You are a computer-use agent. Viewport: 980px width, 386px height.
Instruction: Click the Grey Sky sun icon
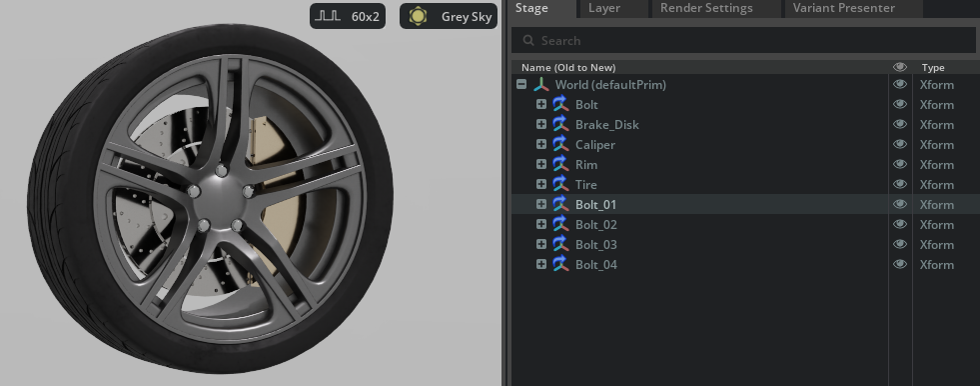point(418,16)
